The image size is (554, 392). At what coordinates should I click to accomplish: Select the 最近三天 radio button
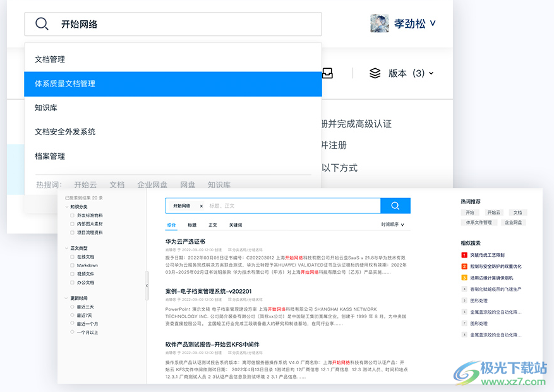72,307
